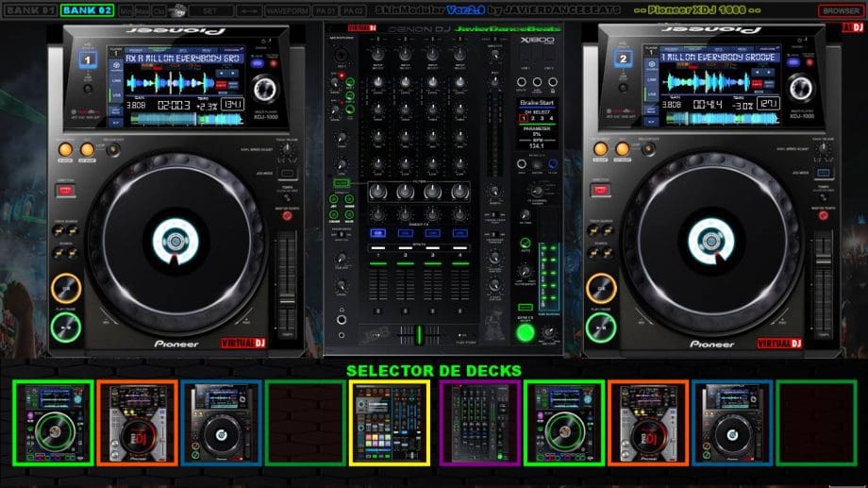Toggle blue CUE button on mixer channel 4
Image resolution: width=868 pixels, height=488 pixels.
coord(459,233)
